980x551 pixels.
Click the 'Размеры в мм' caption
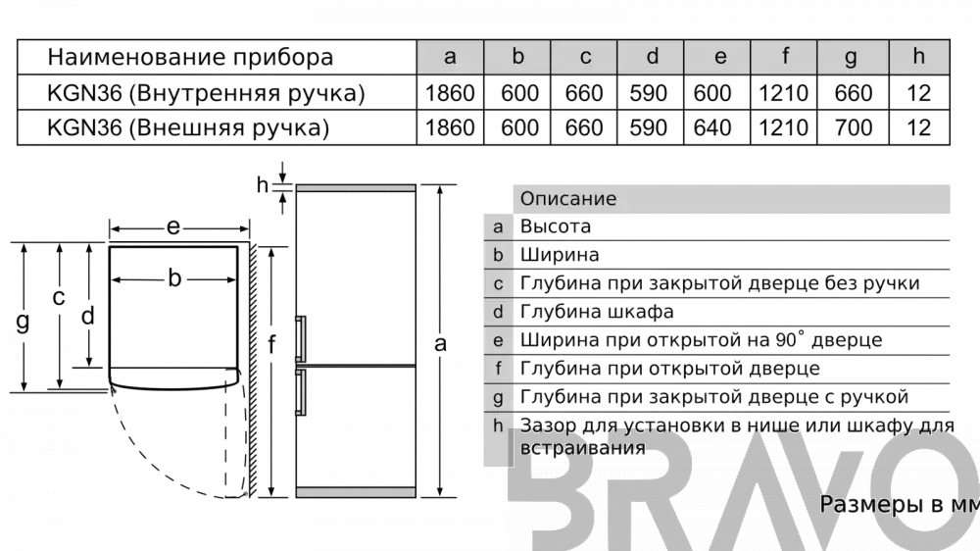[900, 504]
